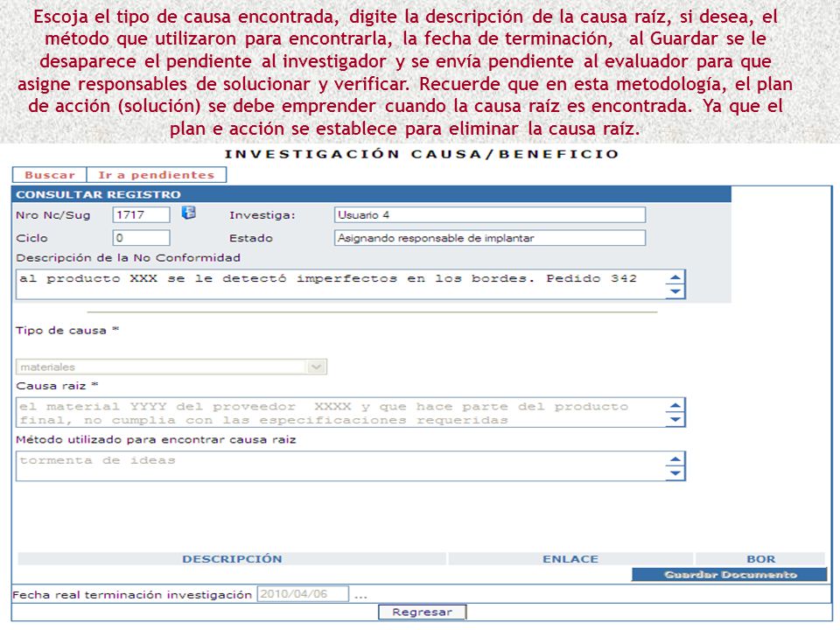Click the DESCRIPCIÓN column header

(232, 559)
